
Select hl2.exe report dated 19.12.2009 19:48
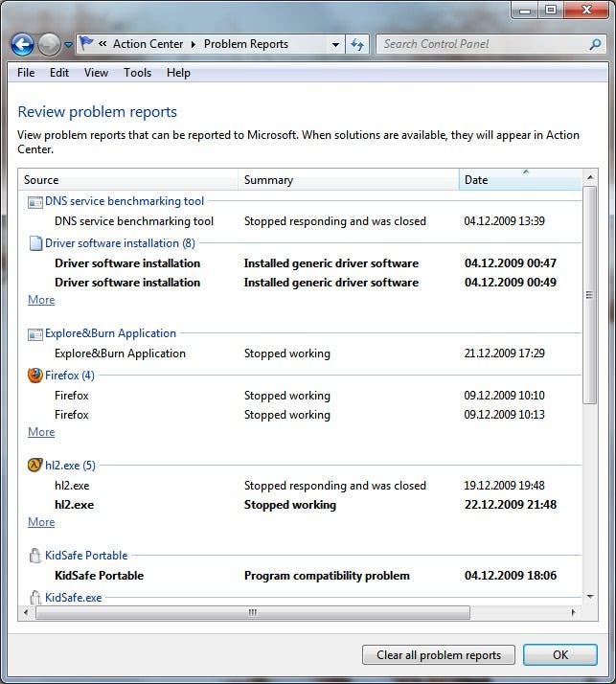(x=300, y=486)
